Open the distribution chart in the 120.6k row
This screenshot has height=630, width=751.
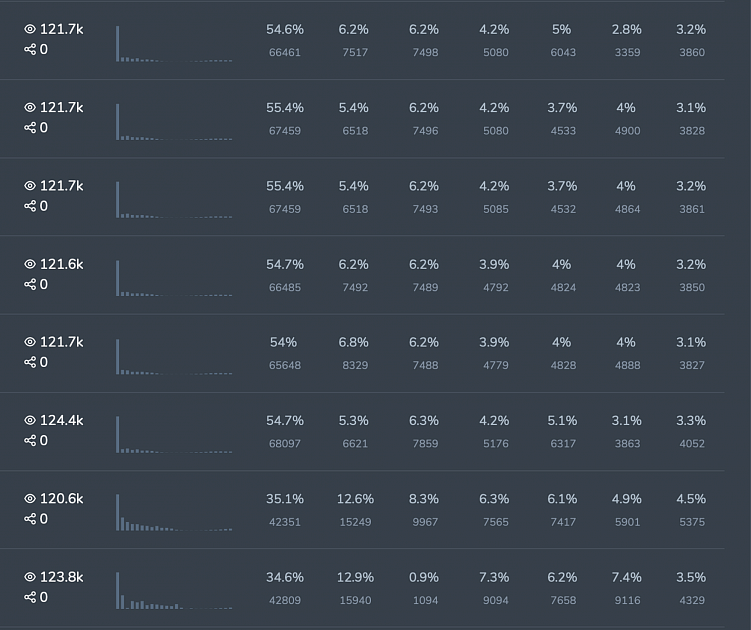[174, 512]
